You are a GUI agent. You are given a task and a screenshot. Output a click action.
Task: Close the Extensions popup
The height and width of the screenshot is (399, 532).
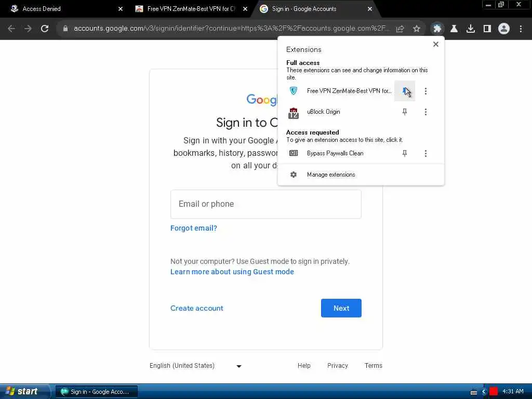[x=436, y=44]
